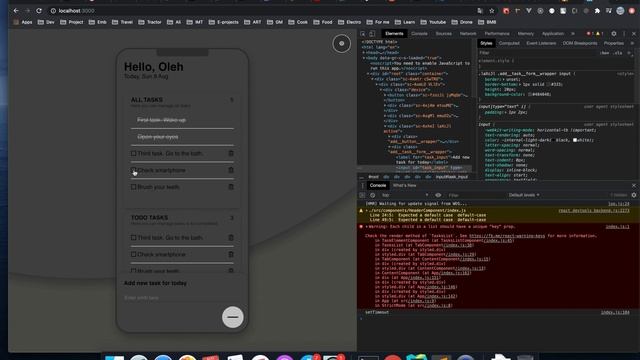Toggle the :hov element state option
This screenshot has width=640, height=360.
604,53
